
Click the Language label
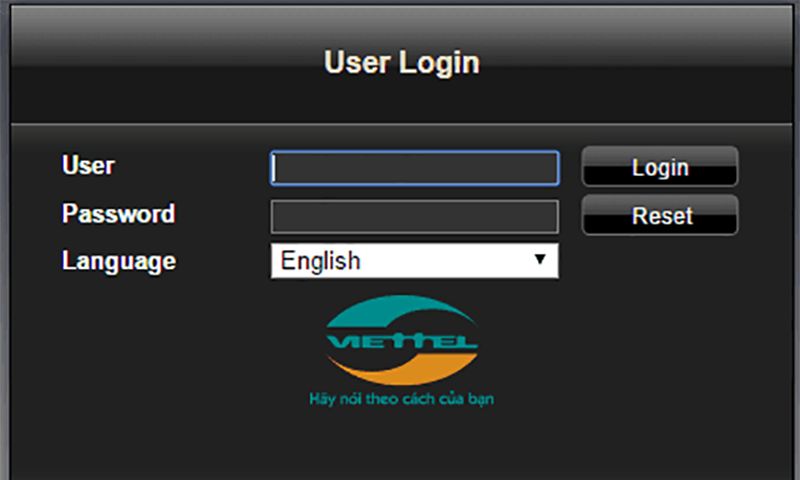tap(118, 261)
